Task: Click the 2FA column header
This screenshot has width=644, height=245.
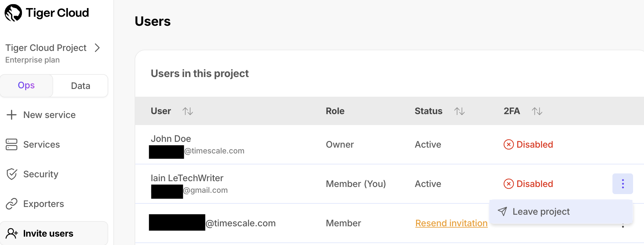Action: point(512,111)
